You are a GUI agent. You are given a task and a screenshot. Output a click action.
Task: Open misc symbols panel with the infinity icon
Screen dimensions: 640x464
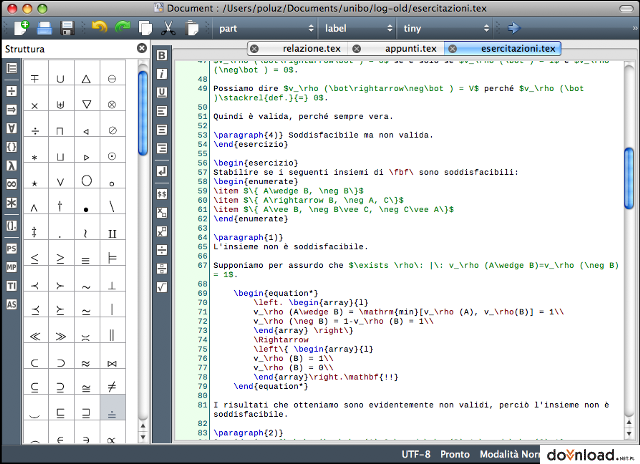point(11,184)
